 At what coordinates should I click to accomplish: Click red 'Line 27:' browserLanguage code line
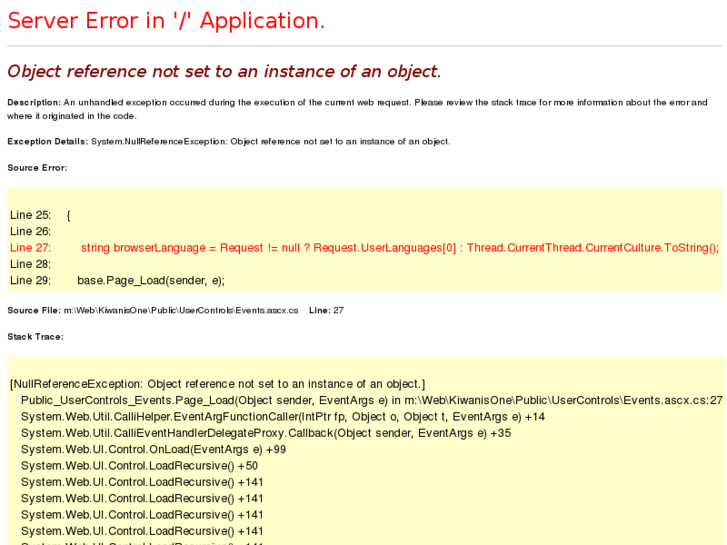[x=364, y=248]
